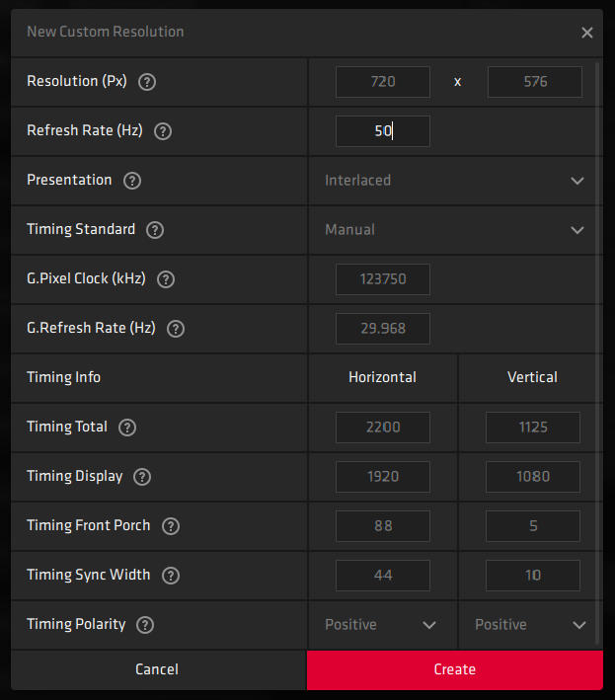Click Timing Sync Width help icon
Screen dimensions: 615x700
pyautogui.click(x=170, y=576)
